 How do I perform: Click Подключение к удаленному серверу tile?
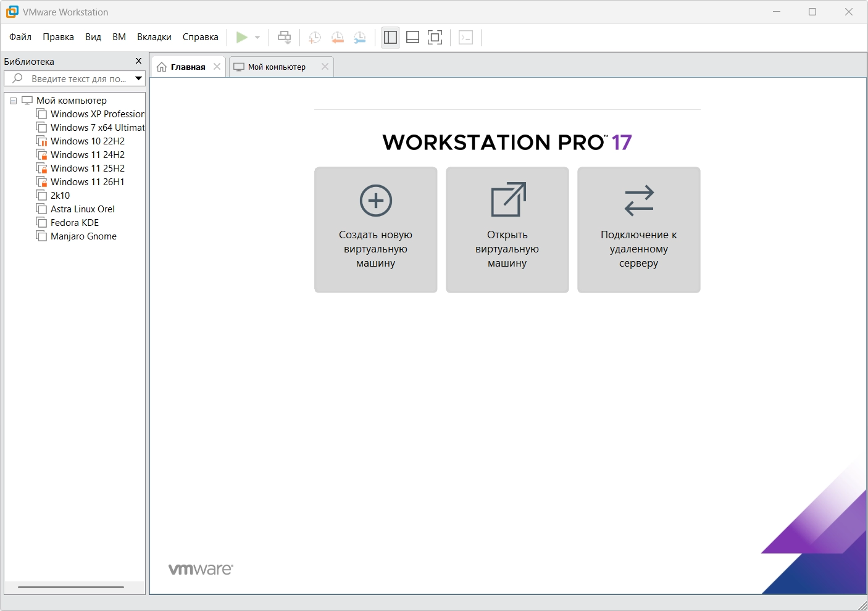639,230
